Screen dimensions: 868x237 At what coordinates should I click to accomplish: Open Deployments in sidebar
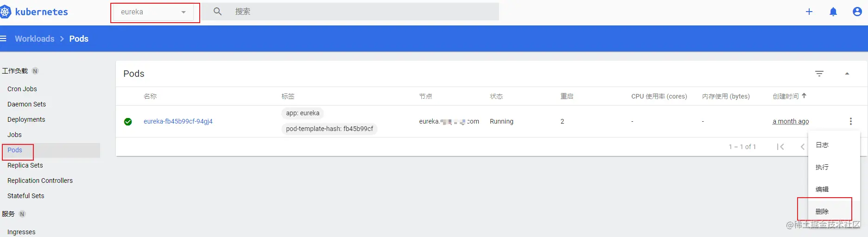(x=26, y=119)
